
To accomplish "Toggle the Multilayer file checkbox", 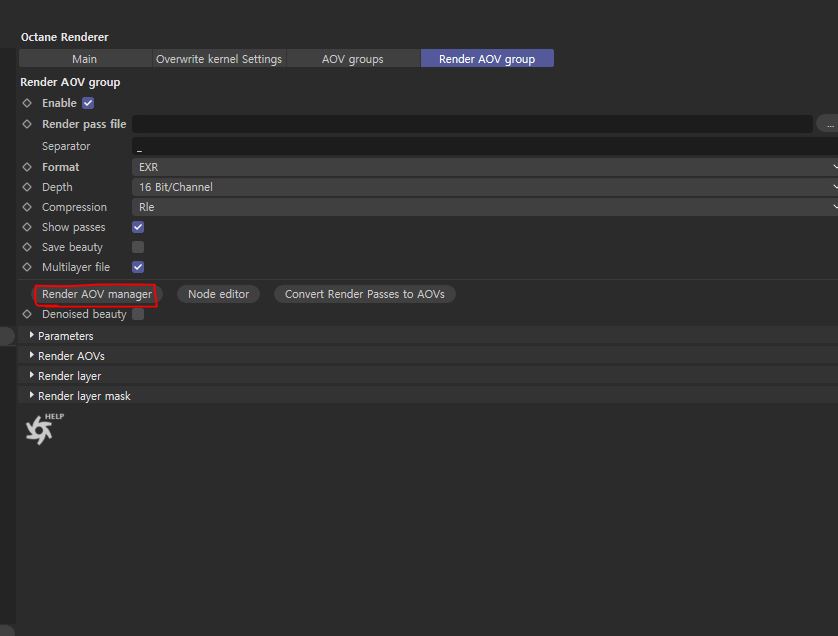I will (138, 267).
